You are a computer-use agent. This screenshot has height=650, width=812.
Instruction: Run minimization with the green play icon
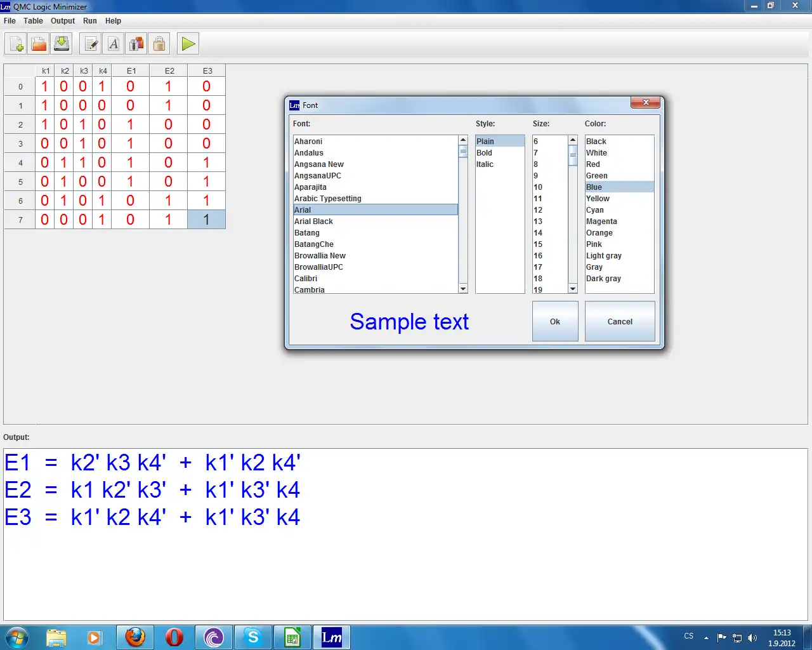point(188,44)
